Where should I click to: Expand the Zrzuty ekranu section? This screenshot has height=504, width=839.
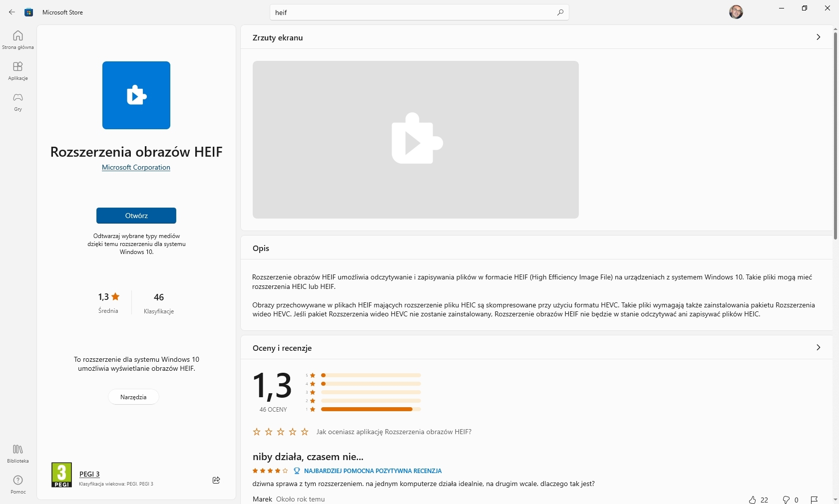pyautogui.click(x=818, y=37)
